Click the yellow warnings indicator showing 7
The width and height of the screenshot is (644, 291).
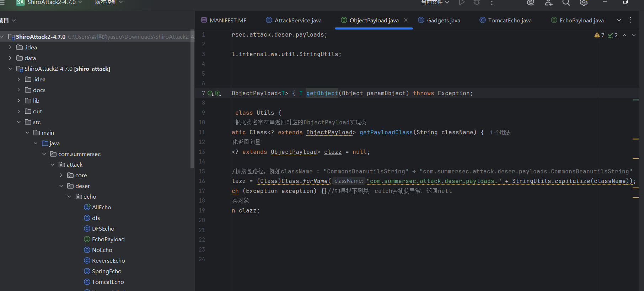599,35
